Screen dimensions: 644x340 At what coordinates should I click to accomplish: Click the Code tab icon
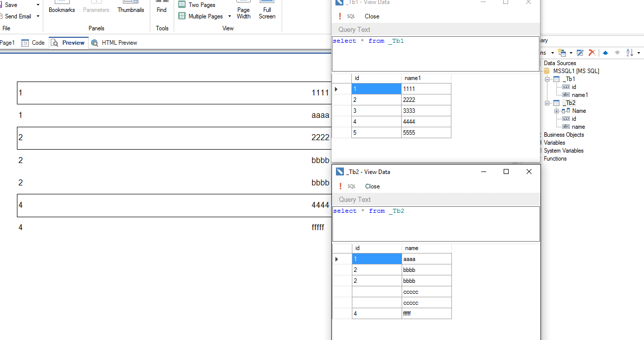[25, 43]
